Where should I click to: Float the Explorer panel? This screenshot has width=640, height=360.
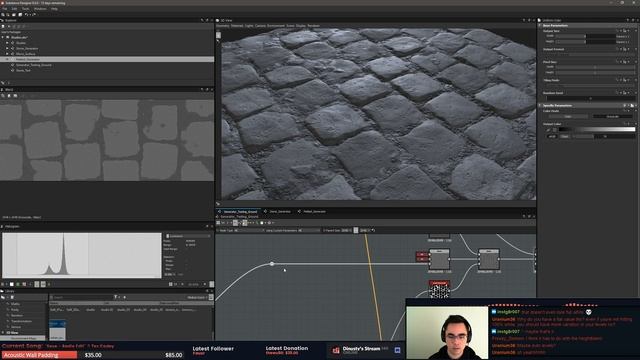[x=207, y=20]
